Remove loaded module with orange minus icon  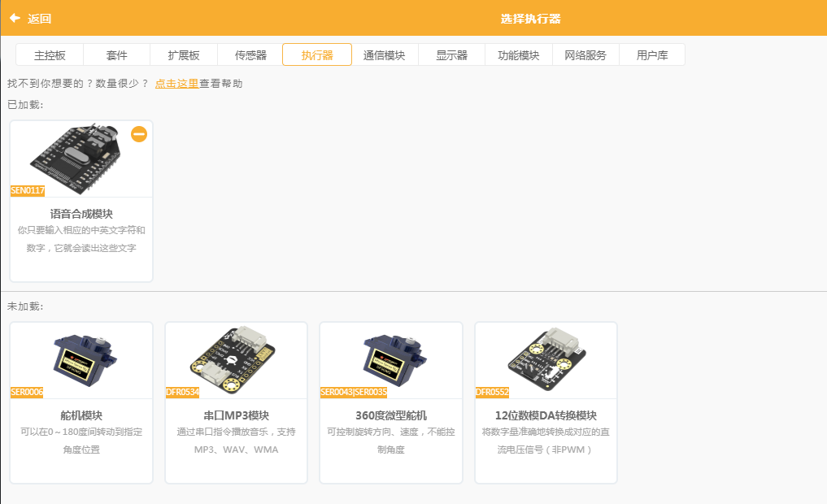pyautogui.click(x=139, y=134)
